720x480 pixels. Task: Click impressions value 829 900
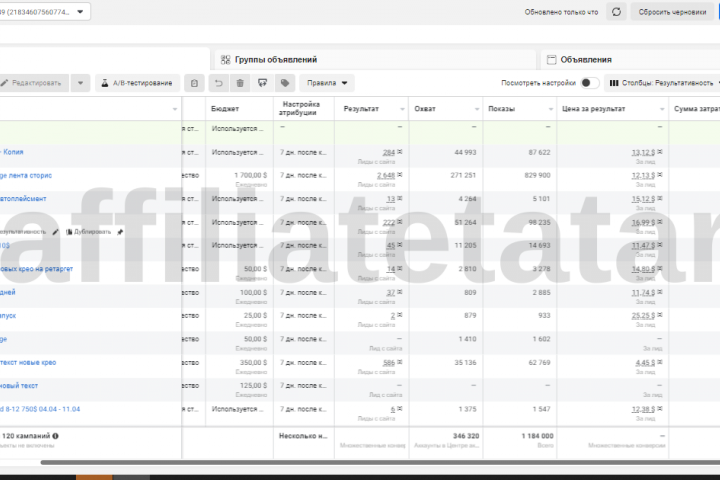(537, 175)
